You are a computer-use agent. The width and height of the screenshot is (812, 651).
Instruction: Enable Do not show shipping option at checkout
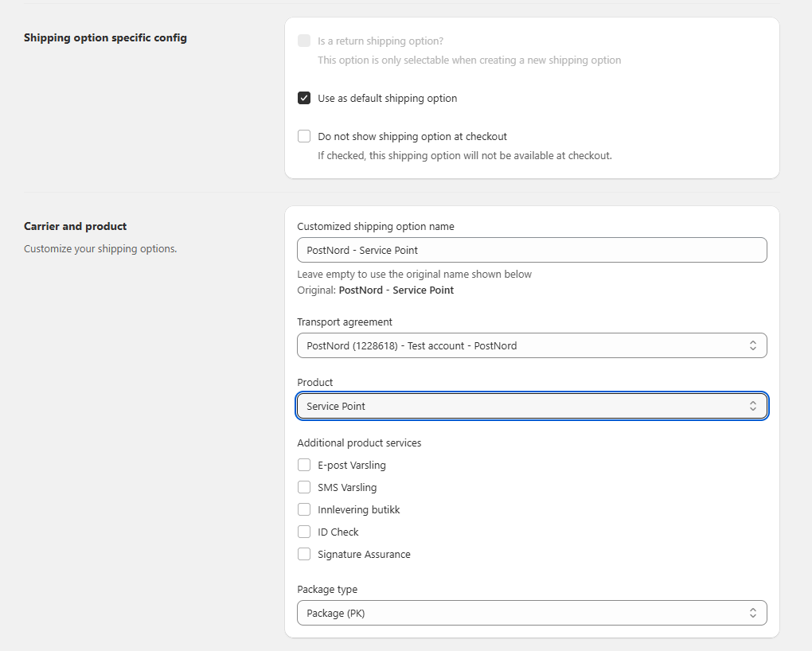304,136
